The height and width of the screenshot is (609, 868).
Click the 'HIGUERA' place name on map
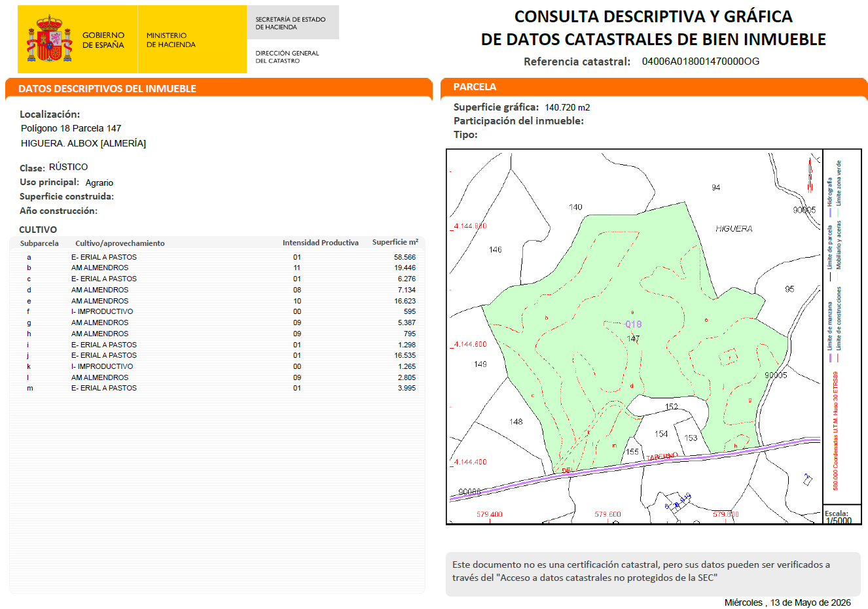734,229
